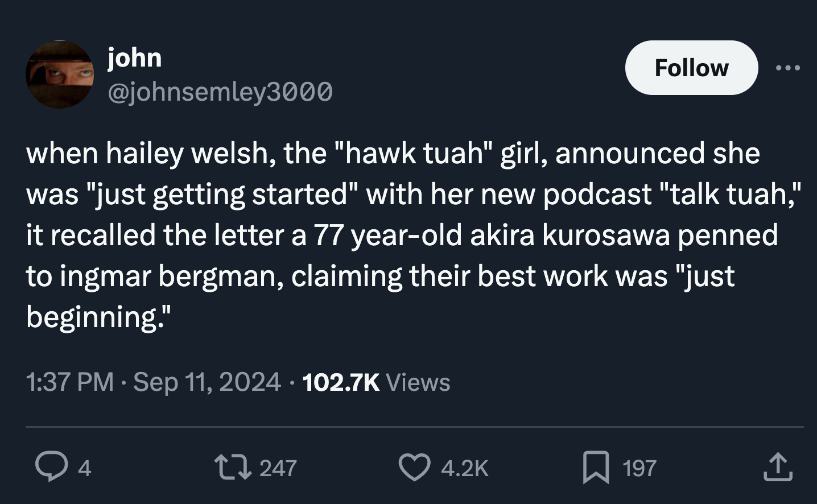Follow the user john
817x504 pixels.
(691, 68)
